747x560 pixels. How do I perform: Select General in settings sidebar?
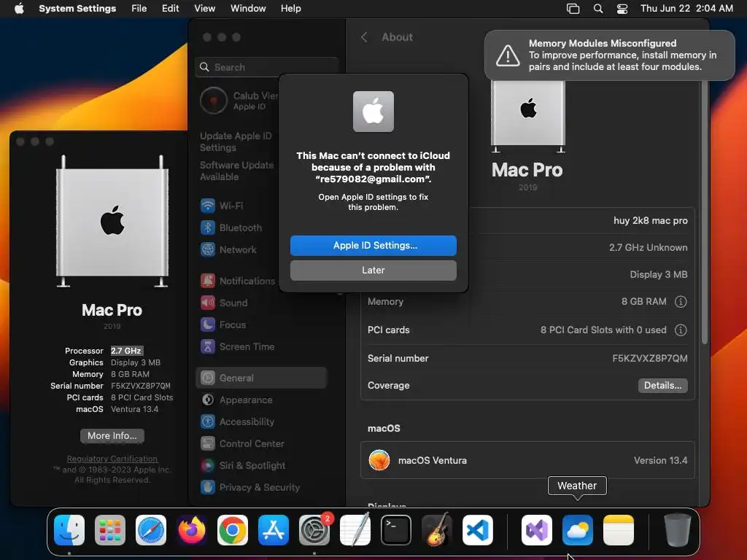tap(261, 378)
